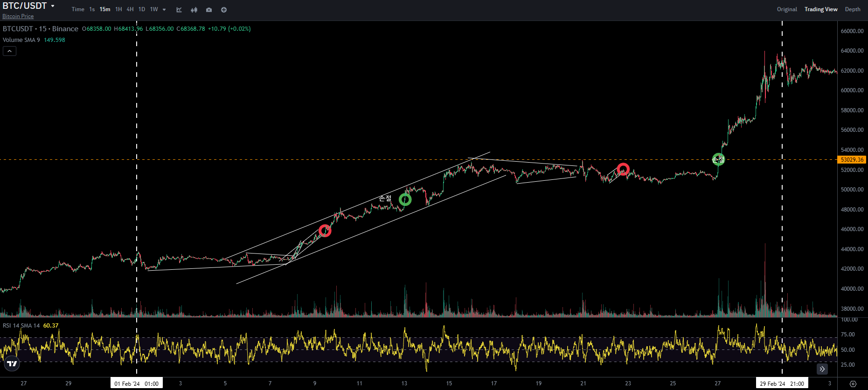Open the indicators icon in the chart toolbar
Image resolution: width=868 pixels, height=390 pixels.
[179, 10]
